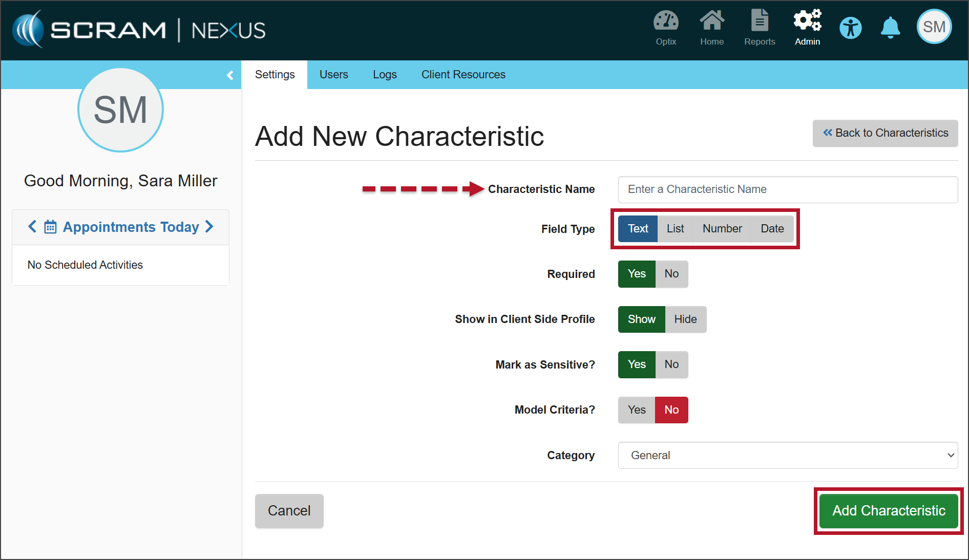Choose Number as the Field Type

(722, 229)
